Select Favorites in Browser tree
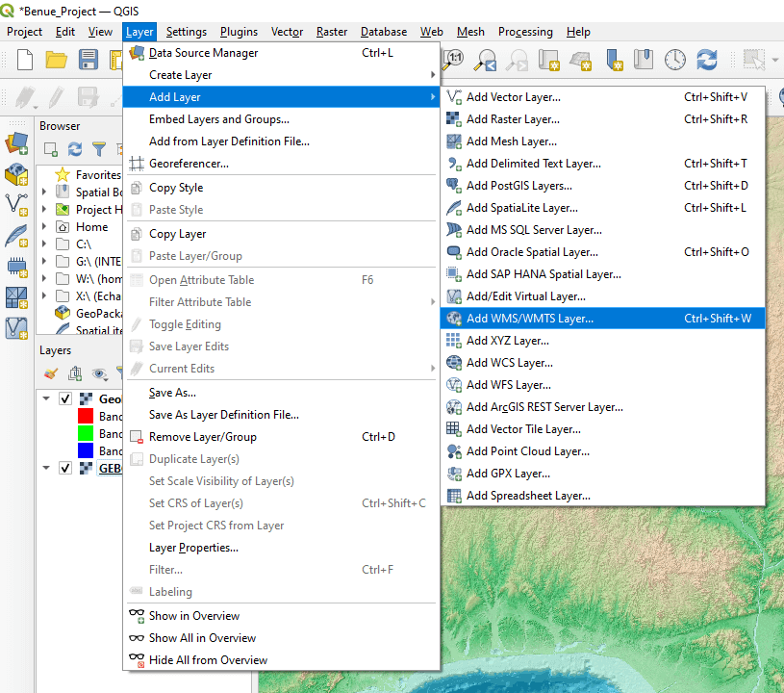784x693 pixels. [x=98, y=175]
